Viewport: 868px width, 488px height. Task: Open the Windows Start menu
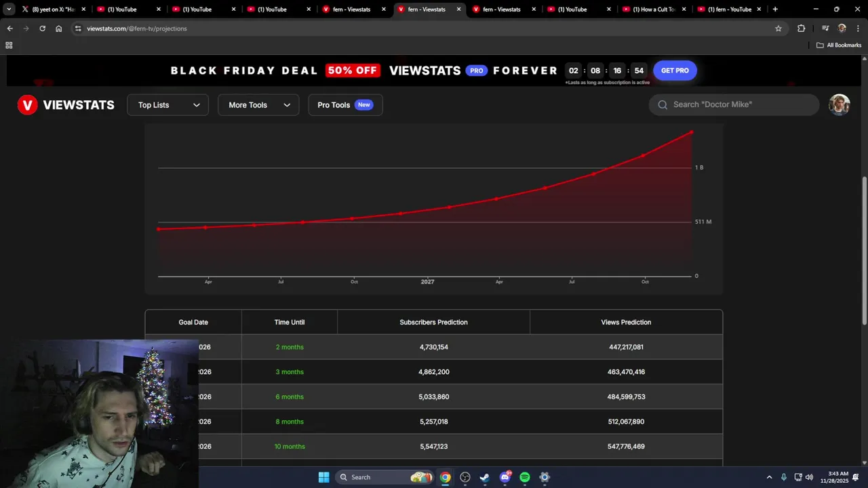pos(323,477)
